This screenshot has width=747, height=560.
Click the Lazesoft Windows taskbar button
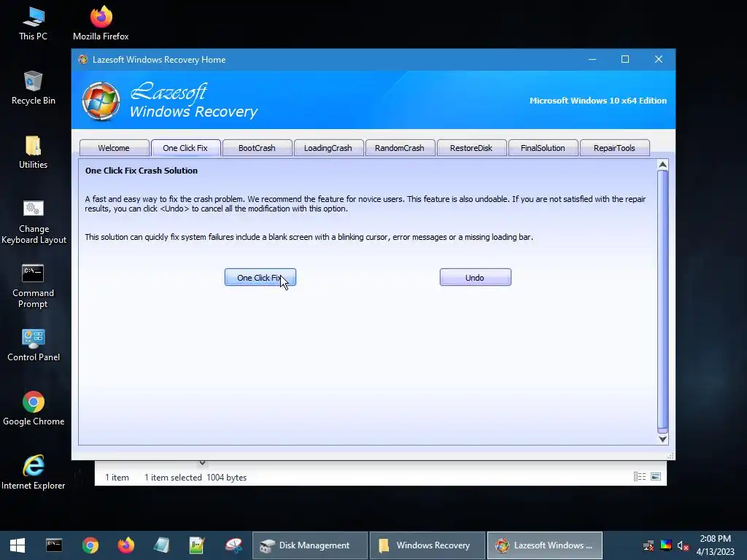544,545
